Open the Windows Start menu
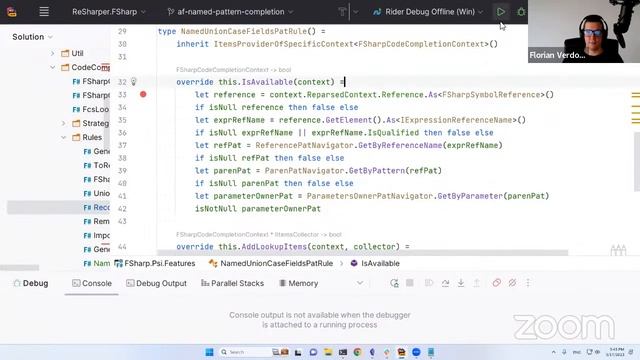The image size is (640, 360). pos(209,352)
